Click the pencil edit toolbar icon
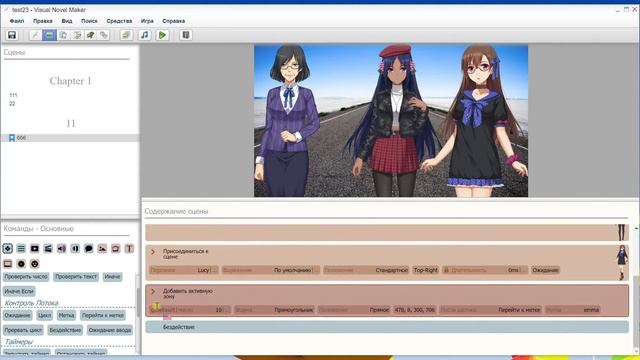This screenshot has height=360, width=640. (x=36, y=35)
